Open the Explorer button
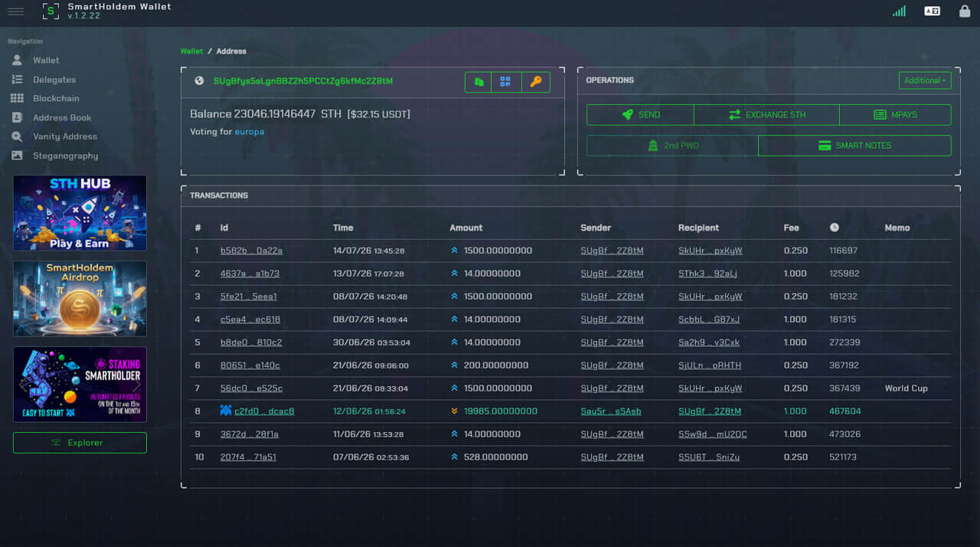980x547 pixels. (x=80, y=443)
